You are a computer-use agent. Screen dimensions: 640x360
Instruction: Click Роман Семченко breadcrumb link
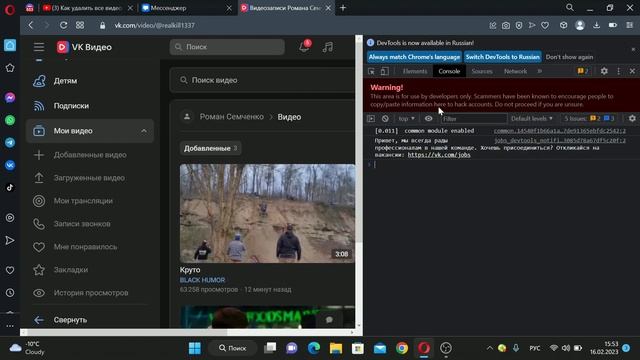coord(231,117)
